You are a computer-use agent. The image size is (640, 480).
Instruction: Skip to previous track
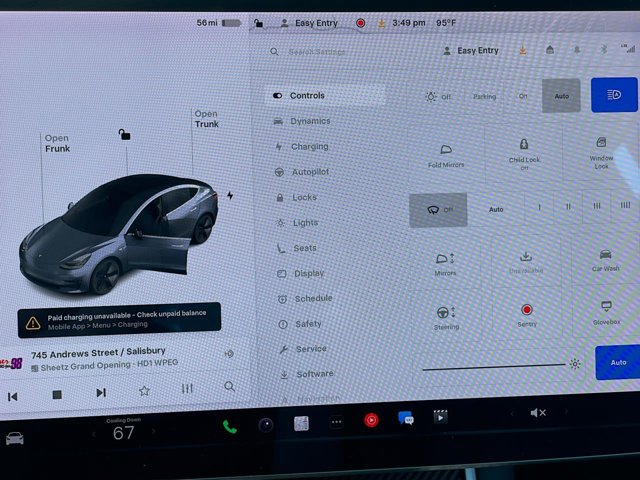point(13,396)
